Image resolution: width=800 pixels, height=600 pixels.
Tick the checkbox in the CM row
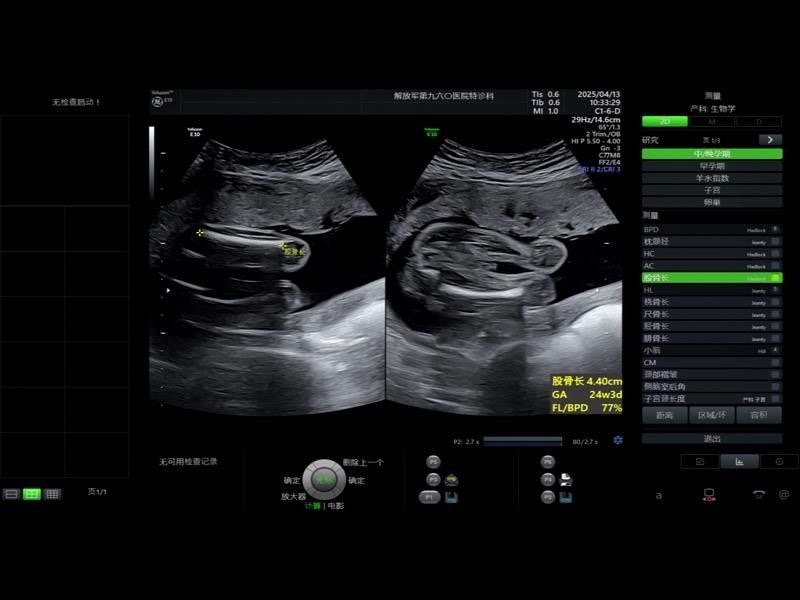tap(776, 362)
